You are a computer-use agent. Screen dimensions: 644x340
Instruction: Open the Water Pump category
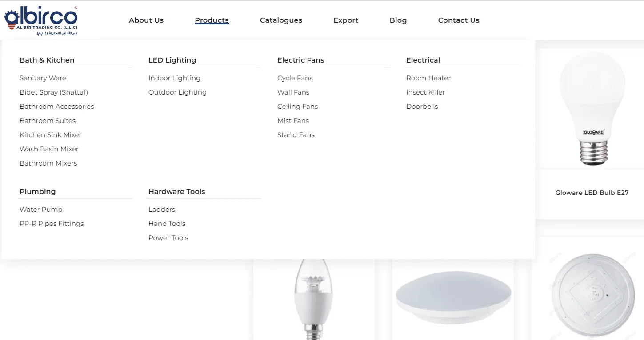point(41,210)
